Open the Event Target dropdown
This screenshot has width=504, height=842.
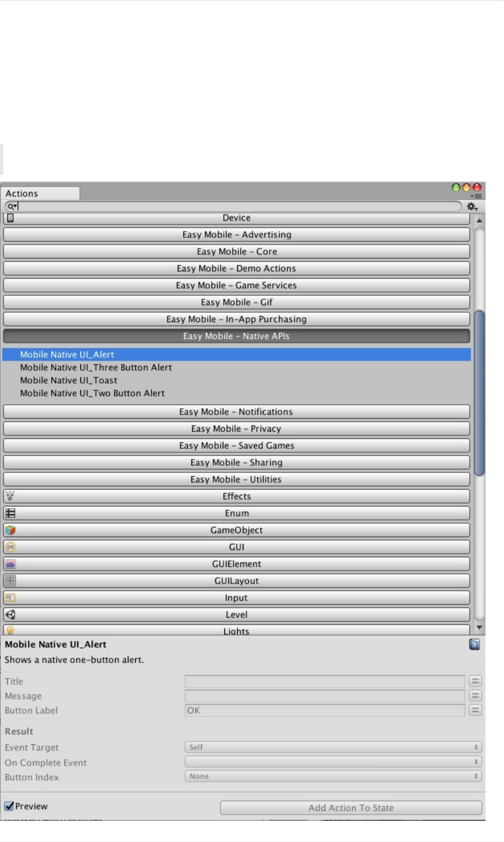click(x=333, y=747)
